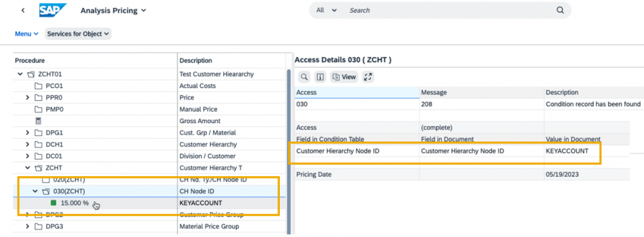The height and width of the screenshot is (237, 644).
Task: Expand the DCH1 Customer Hierarchy node
Action: (28, 145)
